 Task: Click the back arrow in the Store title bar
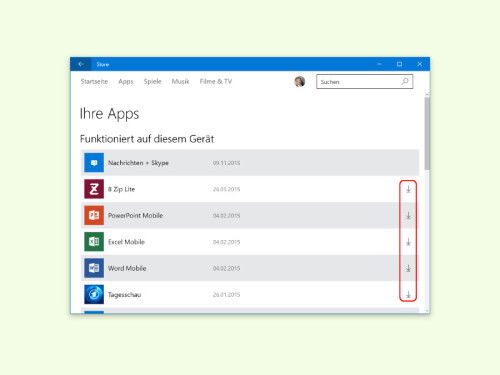point(81,64)
